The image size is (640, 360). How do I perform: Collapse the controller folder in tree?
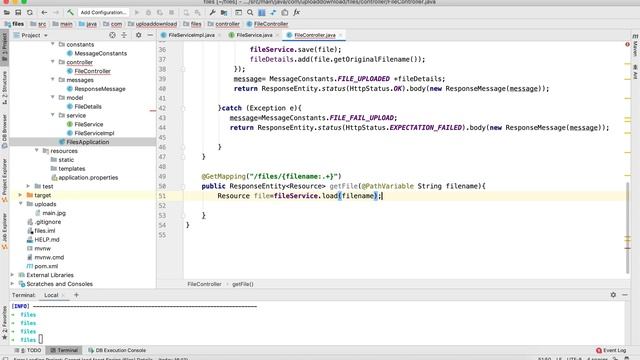tap(53, 62)
